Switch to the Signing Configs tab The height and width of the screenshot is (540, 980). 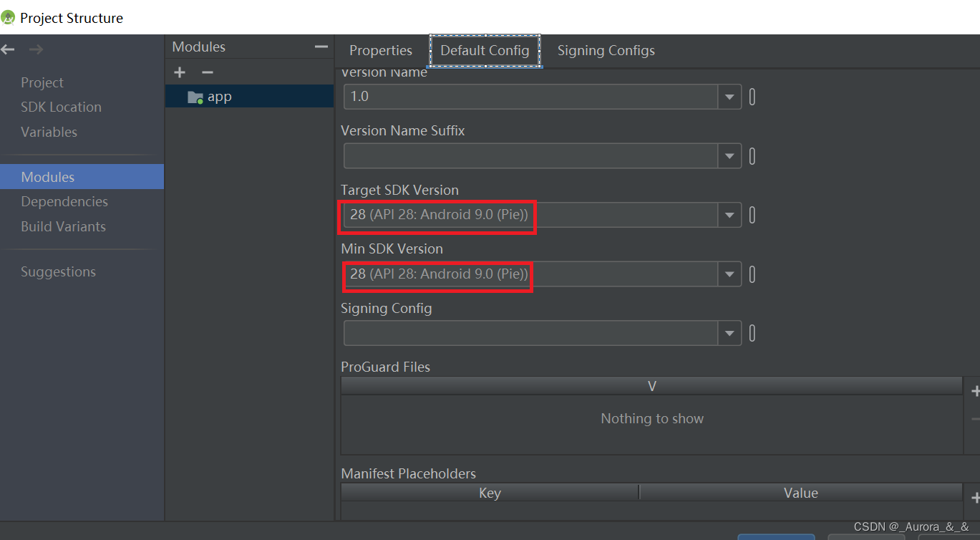[606, 50]
